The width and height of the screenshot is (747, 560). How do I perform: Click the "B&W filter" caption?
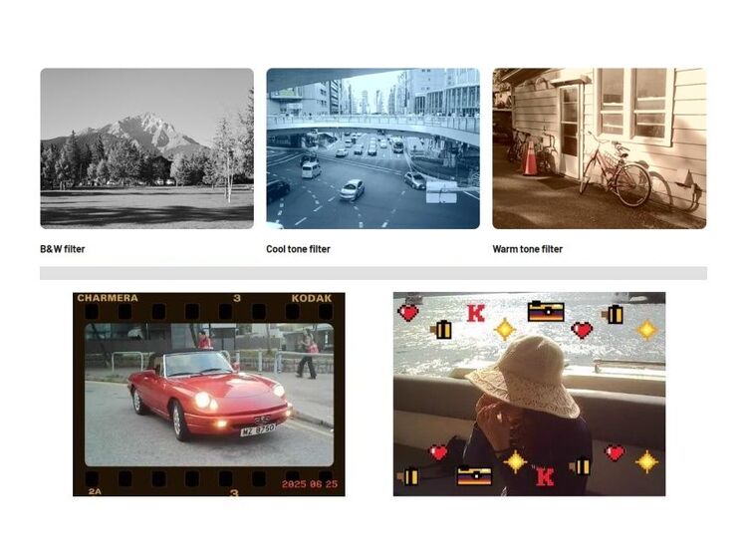(x=62, y=249)
